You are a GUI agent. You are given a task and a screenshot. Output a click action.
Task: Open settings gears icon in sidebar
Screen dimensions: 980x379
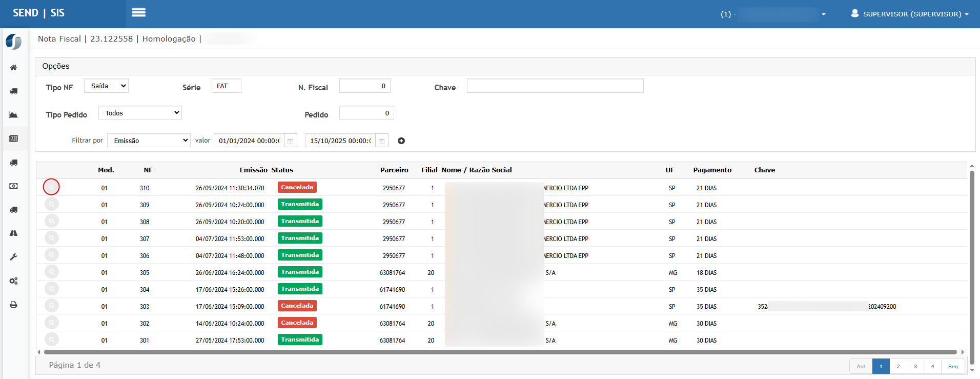point(14,281)
